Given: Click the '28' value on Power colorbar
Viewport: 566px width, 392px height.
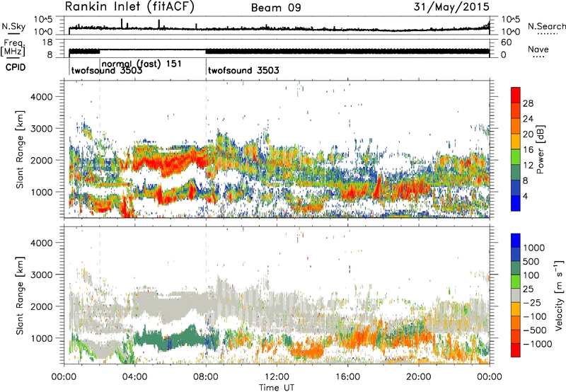Looking at the screenshot, I should (528, 103).
